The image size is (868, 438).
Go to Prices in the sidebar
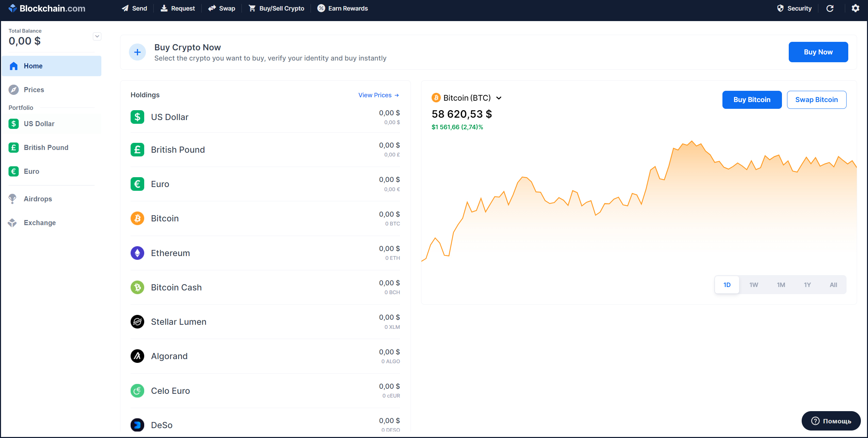(52, 90)
